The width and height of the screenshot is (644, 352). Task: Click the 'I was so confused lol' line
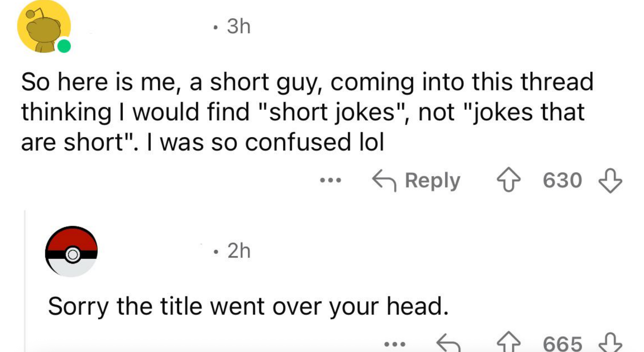(x=266, y=142)
